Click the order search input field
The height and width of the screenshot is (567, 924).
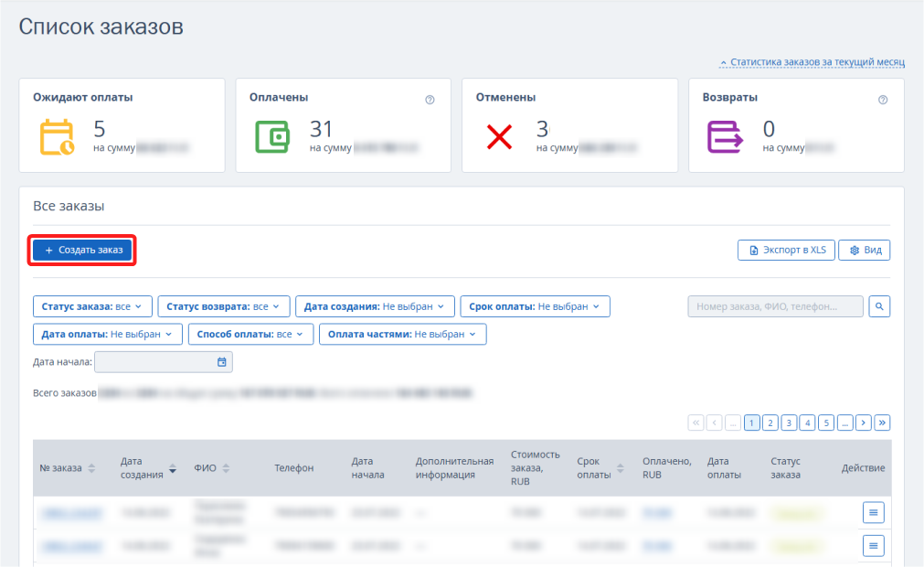776,306
